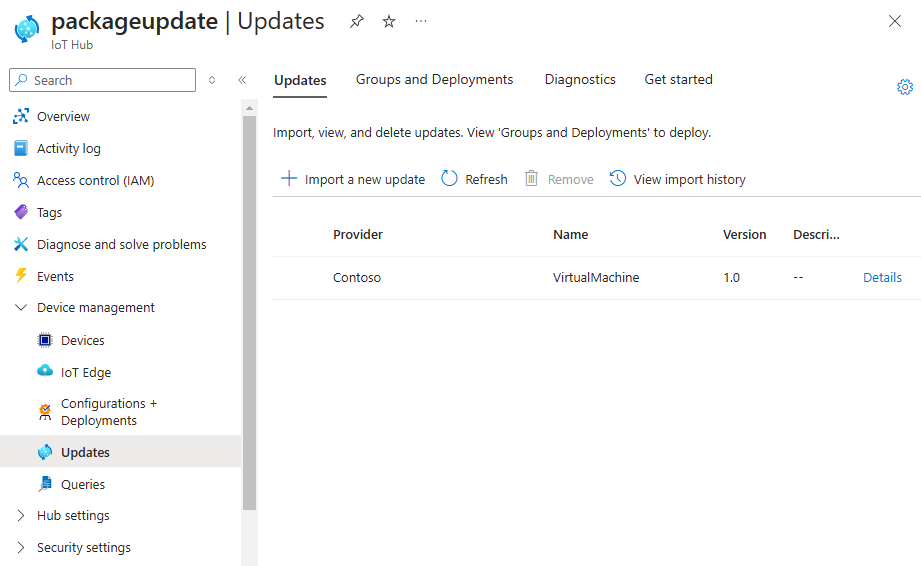Sort updates by Provider column header
This screenshot has height=566, width=921.
point(358,235)
